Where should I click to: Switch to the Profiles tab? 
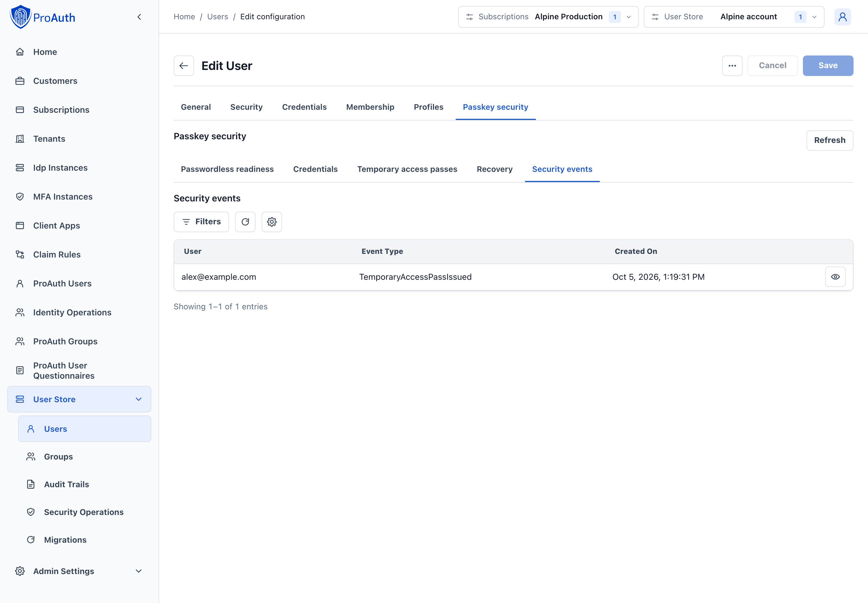pos(428,107)
